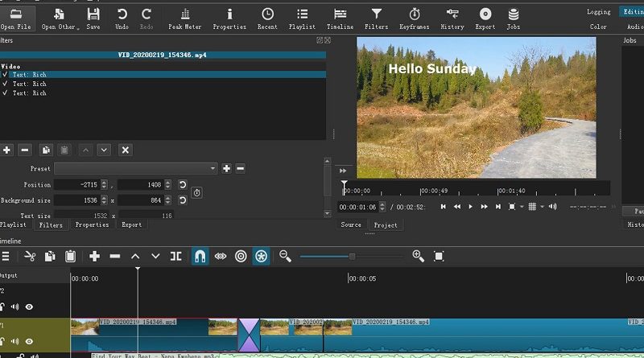Rewind the player
Screen dimensions: 644x358
point(456,207)
